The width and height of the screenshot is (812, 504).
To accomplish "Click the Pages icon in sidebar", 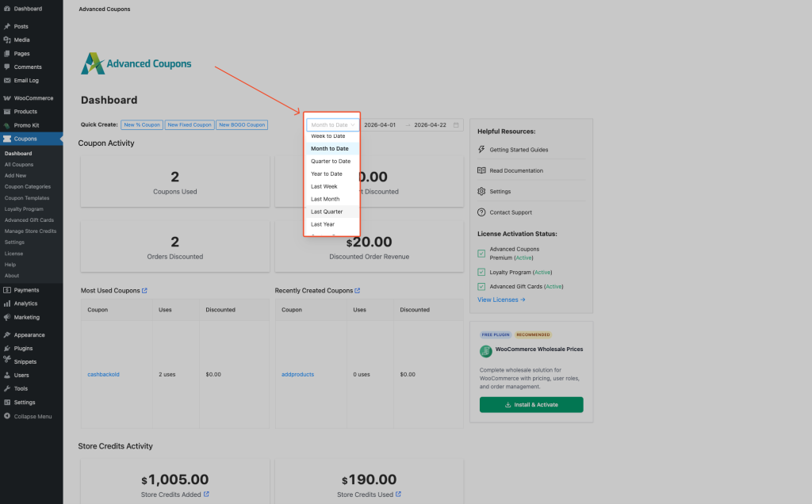I will pos(6,53).
